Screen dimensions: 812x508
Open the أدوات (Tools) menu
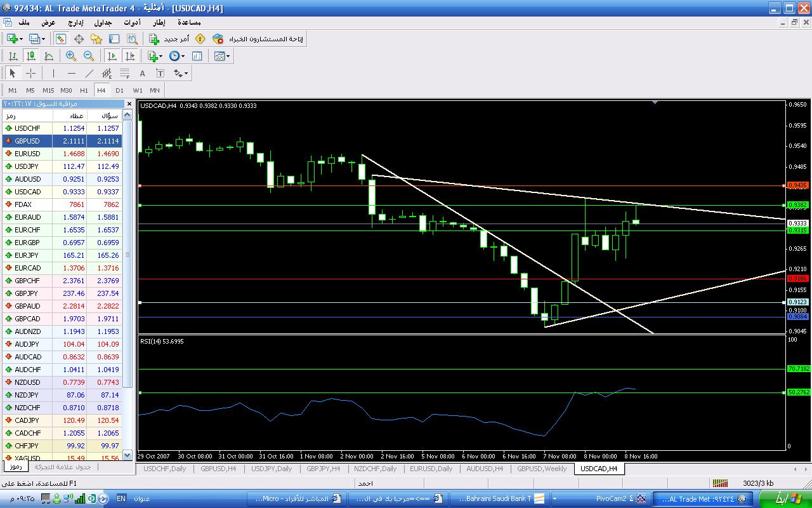tap(132, 22)
